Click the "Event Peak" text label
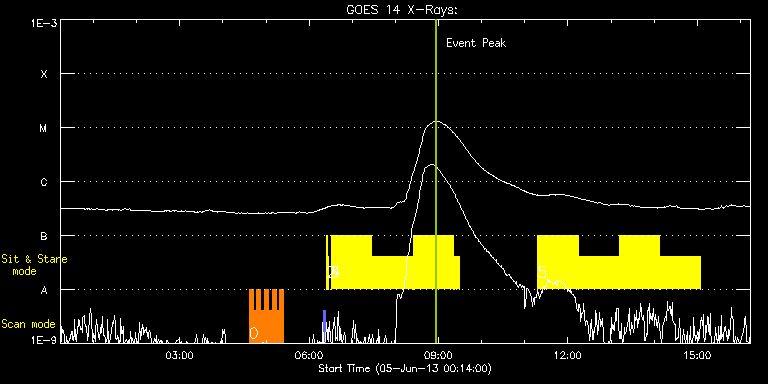This screenshot has width=768, height=384. (476, 43)
